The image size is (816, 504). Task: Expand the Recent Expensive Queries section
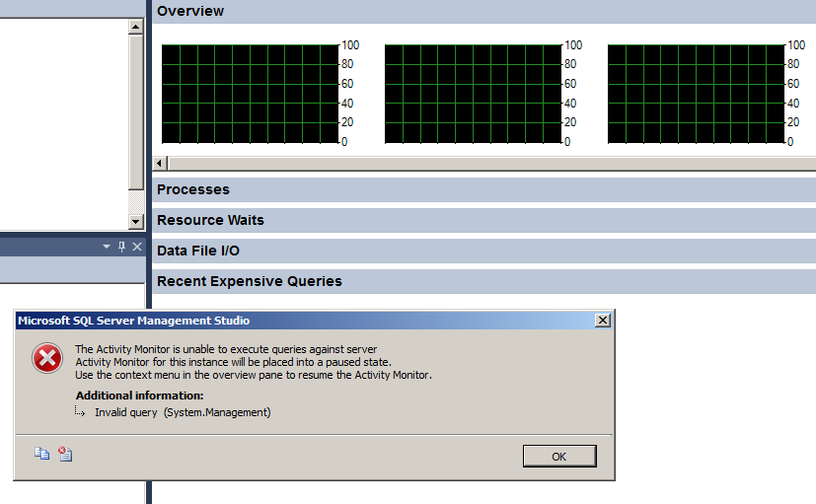click(250, 281)
